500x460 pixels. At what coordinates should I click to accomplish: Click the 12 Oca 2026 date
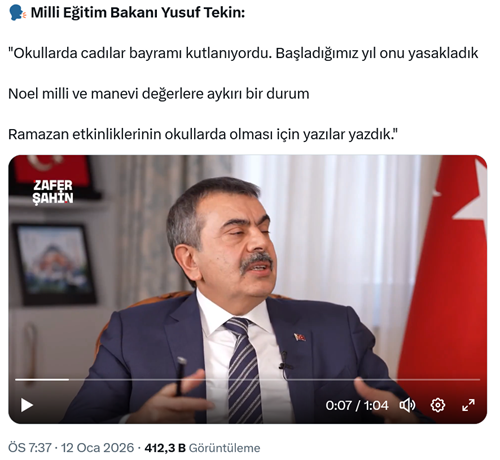97,448
